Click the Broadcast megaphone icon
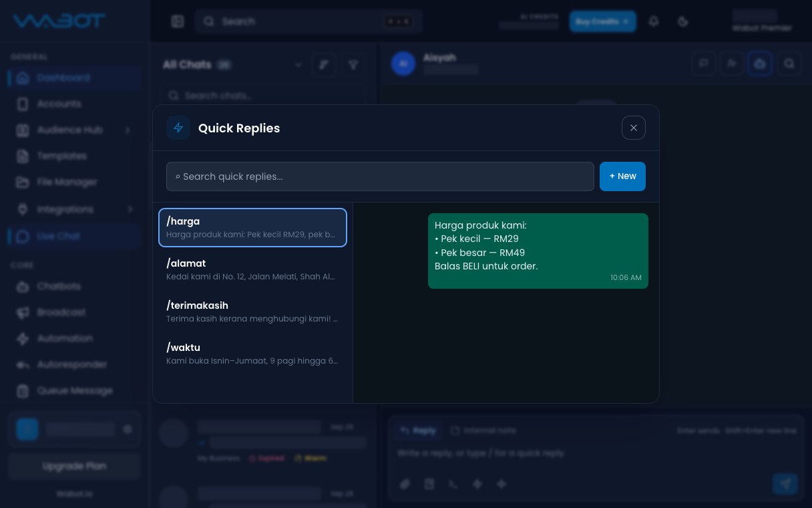The height and width of the screenshot is (508, 812). (x=23, y=312)
